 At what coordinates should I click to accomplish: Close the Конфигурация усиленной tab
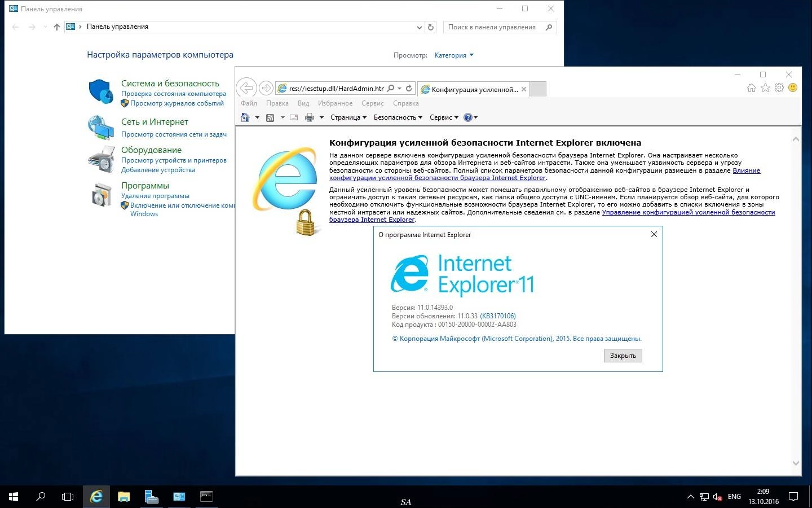tap(524, 89)
